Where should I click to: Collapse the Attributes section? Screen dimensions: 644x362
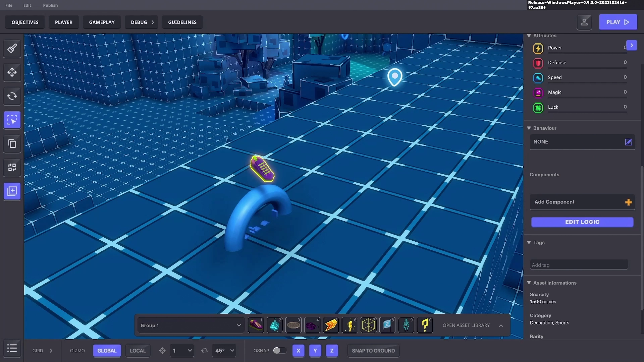click(529, 36)
